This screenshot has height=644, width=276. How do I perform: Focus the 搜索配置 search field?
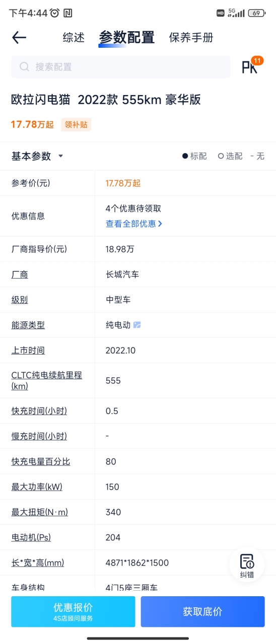click(x=121, y=67)
